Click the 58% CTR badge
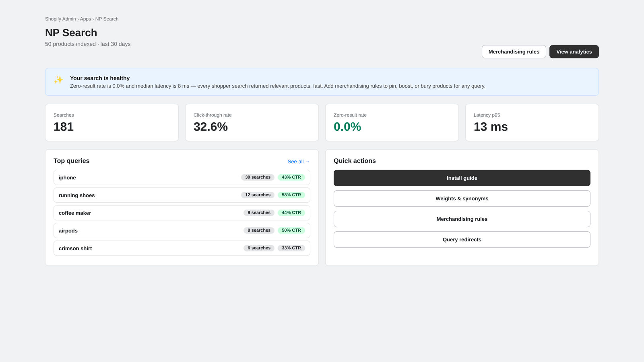Image resolution: width=644 pixels, height=362 pixels. pyautogui.click(x=291, y=195)
